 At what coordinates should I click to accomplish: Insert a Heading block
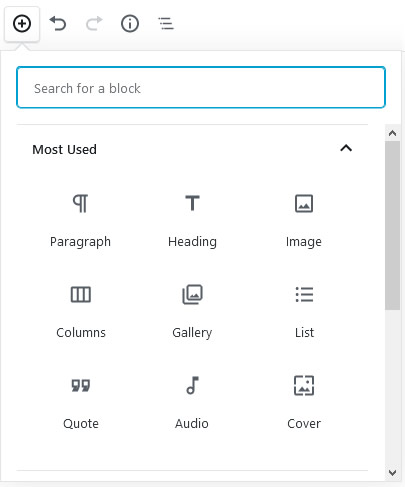coord(192,220)
